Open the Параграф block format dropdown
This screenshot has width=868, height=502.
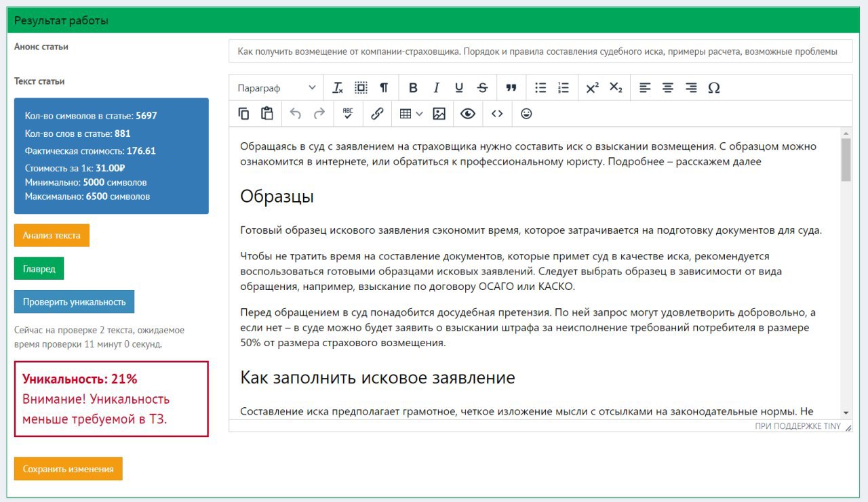click(277, 87)
